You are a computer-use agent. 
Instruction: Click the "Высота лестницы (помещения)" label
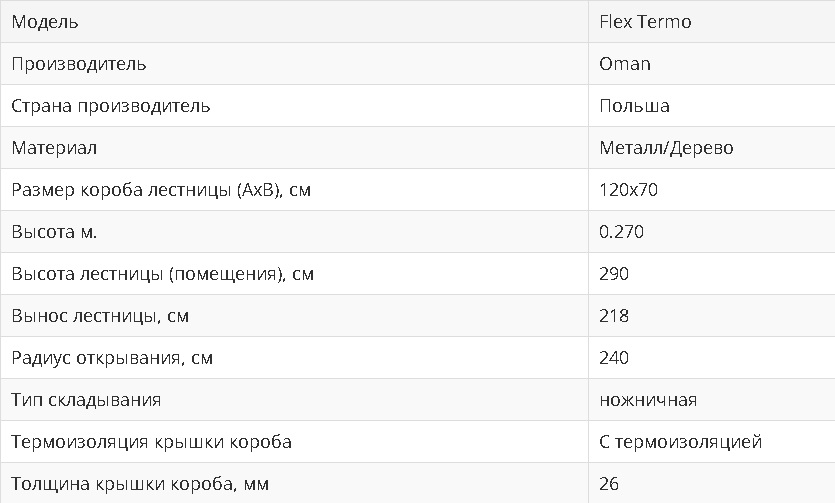pos(162,274)
